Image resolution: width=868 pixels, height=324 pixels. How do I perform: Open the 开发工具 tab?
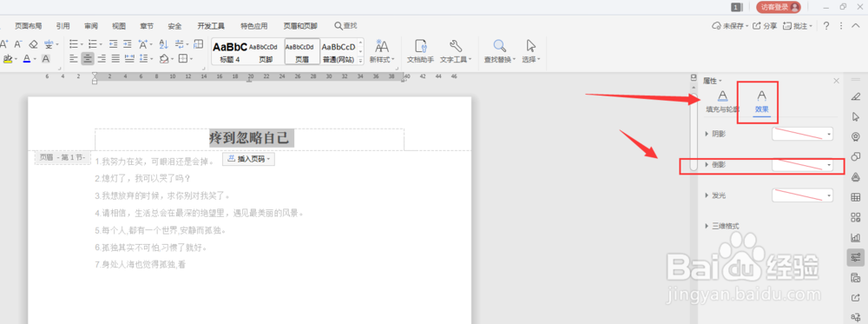pos(211,25)
